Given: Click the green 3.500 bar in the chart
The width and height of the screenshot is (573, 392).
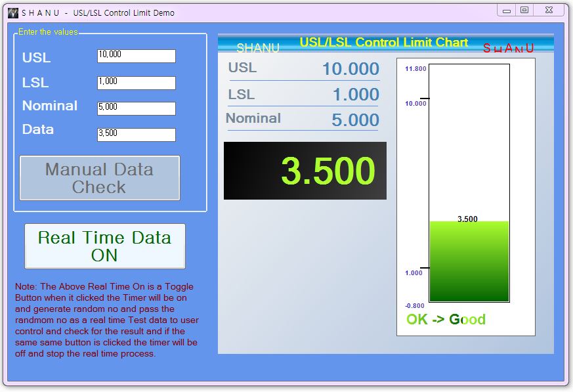Looking at the screenshot, I should 469,261.
